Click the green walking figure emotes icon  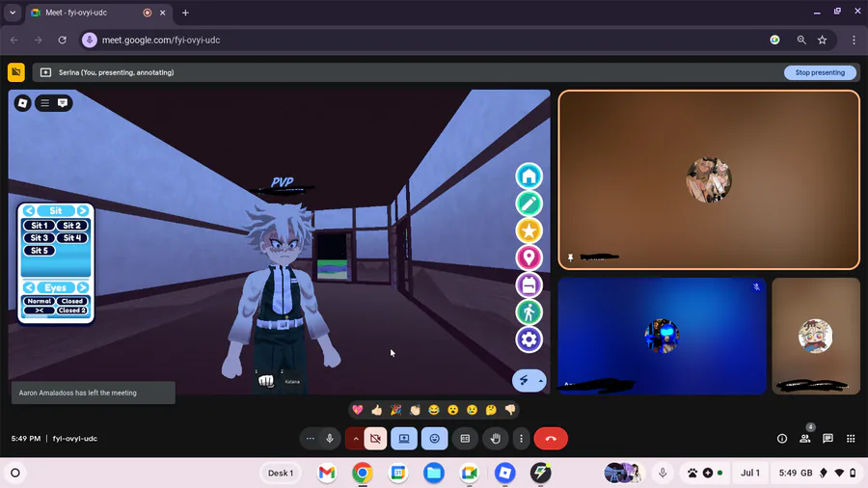[x=529, y=312]
